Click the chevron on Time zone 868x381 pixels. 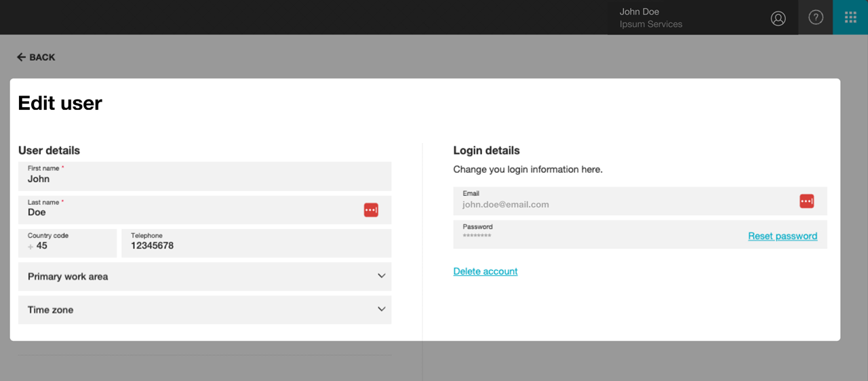coord(381,309)
